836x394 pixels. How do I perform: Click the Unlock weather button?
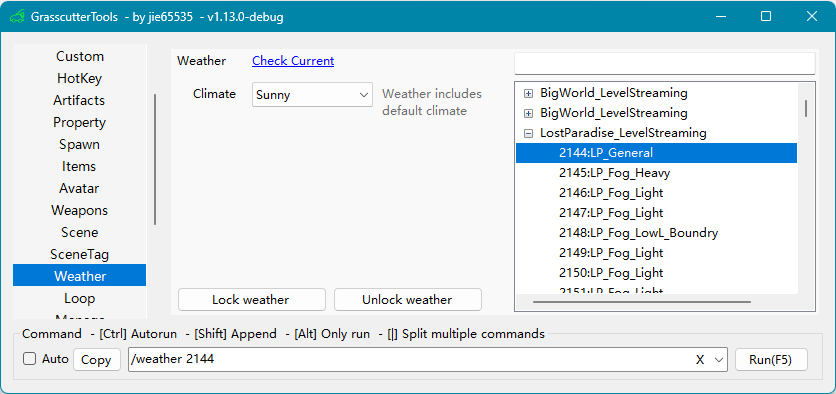(x=408, y=300)
